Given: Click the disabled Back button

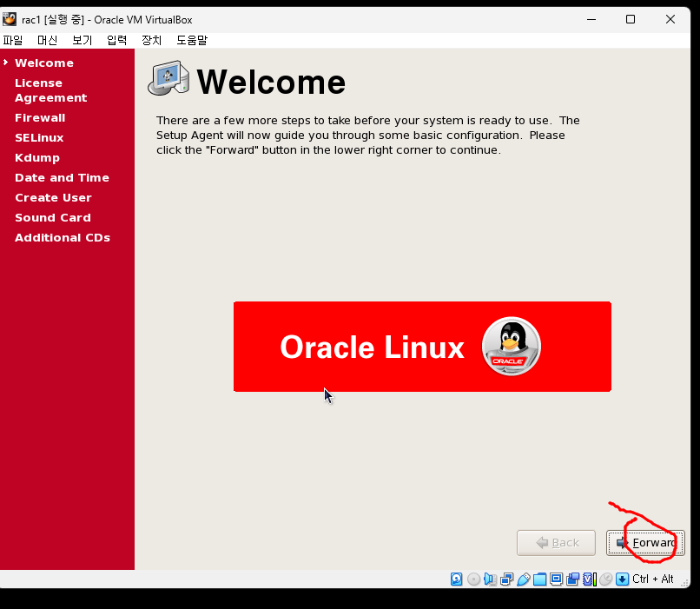Looking at the screenshot, I should pyautogui.click(x=556, y=543).
